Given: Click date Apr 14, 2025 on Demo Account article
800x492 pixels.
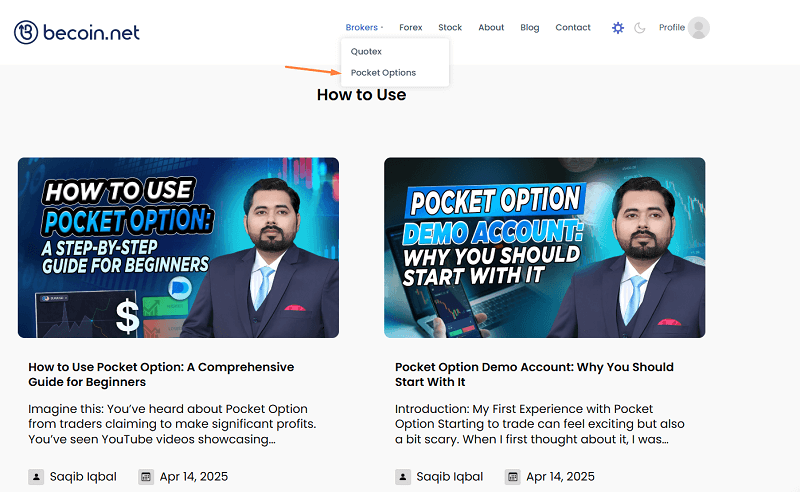Looking at the screenshot, I should [560, 477].
